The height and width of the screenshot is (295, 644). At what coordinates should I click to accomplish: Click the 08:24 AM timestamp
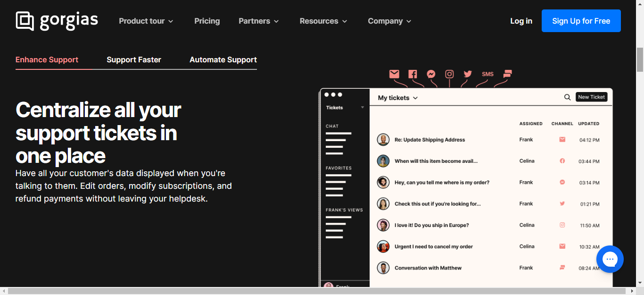click(x=589, y=268)
